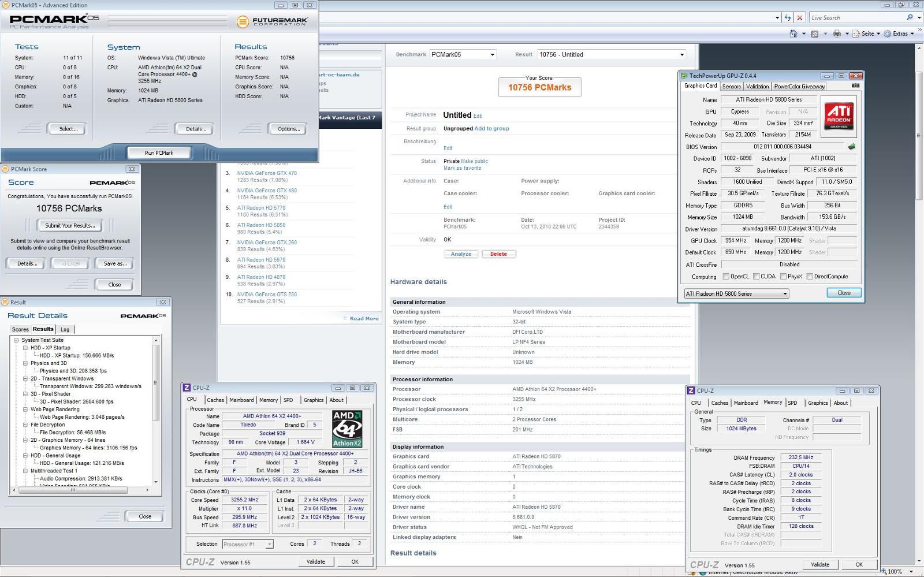Click the Make public link
Screen dimensions: 924x577
click(x=474, y=161)
